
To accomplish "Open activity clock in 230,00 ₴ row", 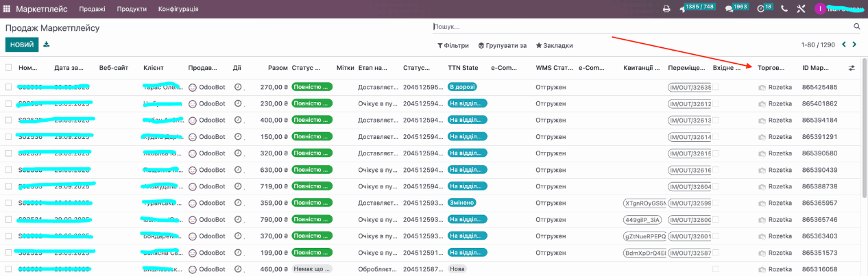I will point(238,103).
